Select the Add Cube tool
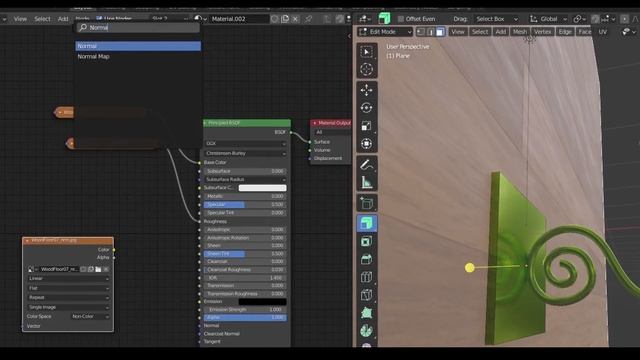This screenshot has width=640, height=360. coord(367,203)
